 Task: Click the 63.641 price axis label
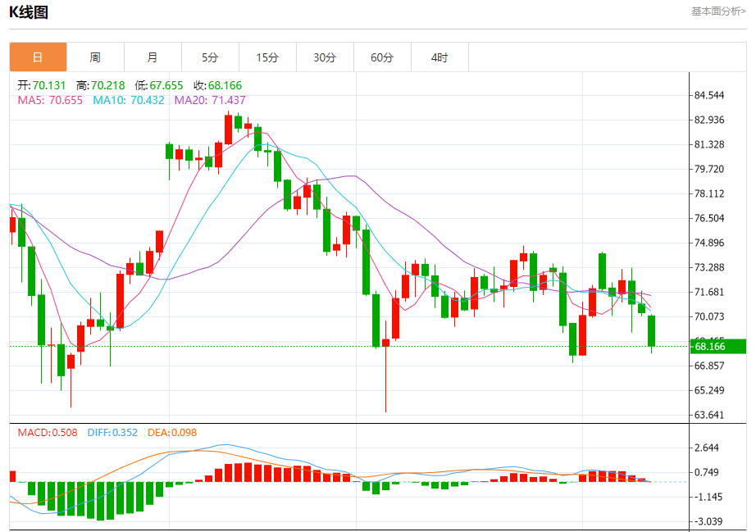point(709,415)
